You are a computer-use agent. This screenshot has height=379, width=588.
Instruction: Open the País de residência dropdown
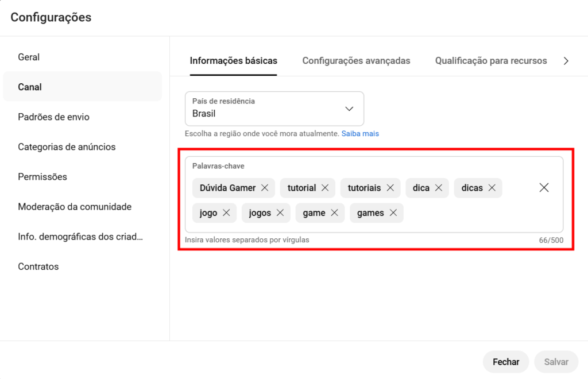click(274, 109)
